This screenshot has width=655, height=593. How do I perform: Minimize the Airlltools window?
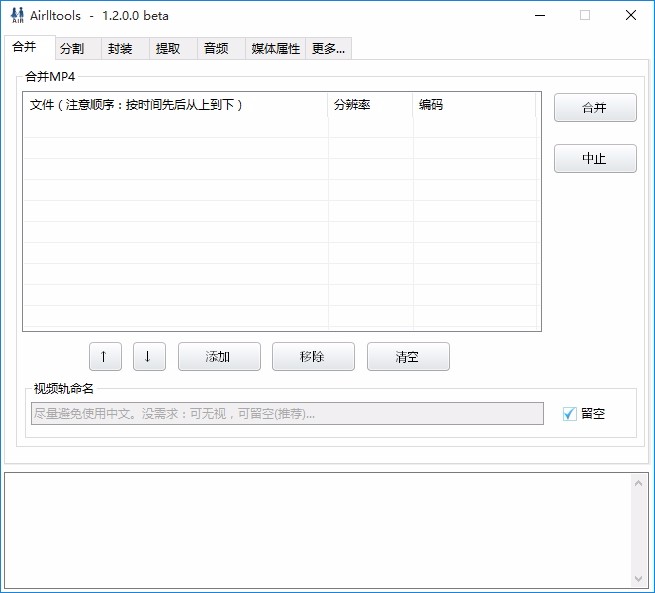click(x=540, y=15)
